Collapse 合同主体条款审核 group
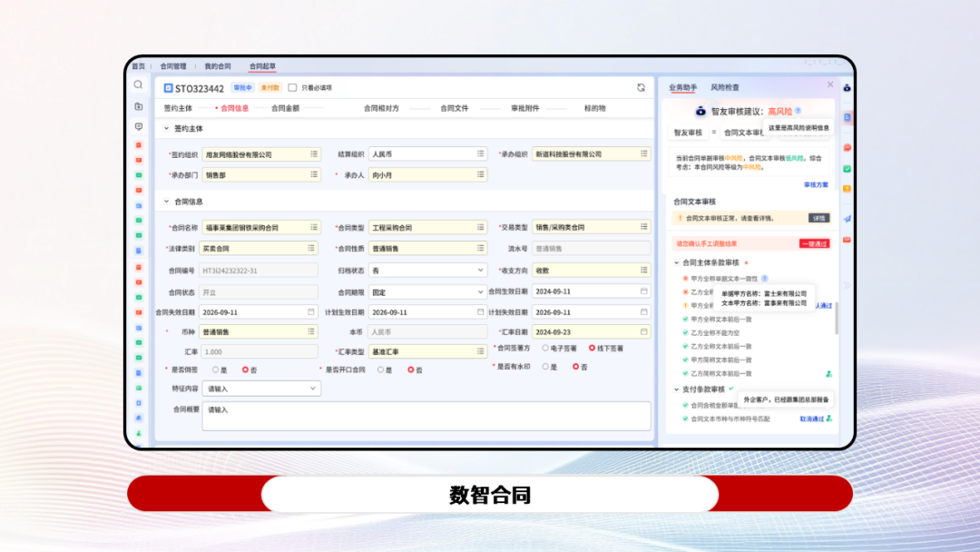This screenshot has width=980, height=552. point(676,262)
